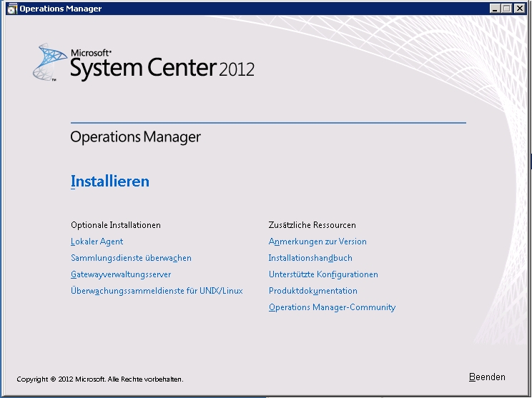Click the Operations Manager title bar text
The height and width of the screenshot is (398, 532).
pos(60,9)
